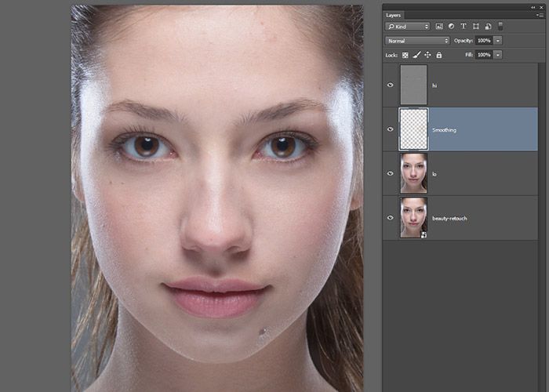Toggle visibility of the 'lo' layer
The image size is (549, 392).
click(x=391, y=173)
